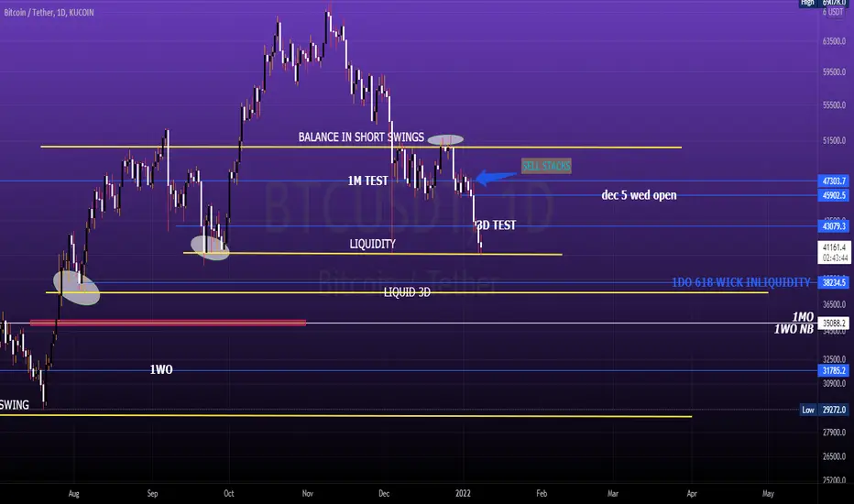Image resolution: width=854 pixels, height=504 pixels.
Task: Click 63500.0 on the price scale
Action: (835, 41)
